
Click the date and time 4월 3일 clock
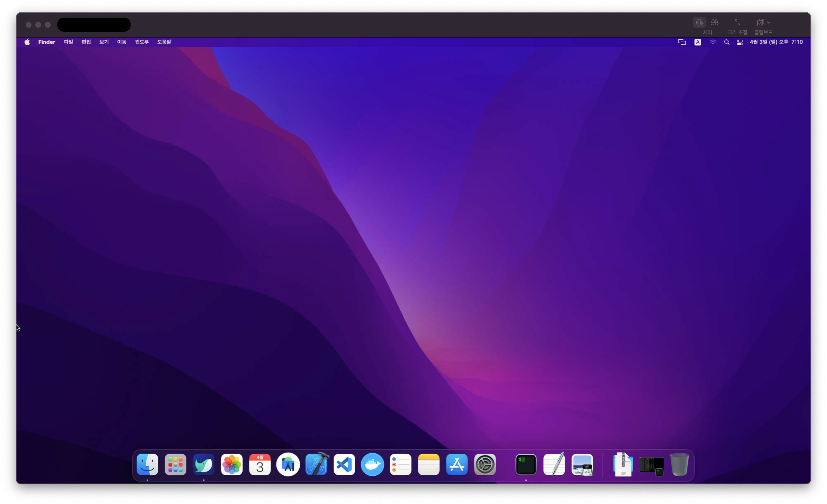(x=776, y=42)
